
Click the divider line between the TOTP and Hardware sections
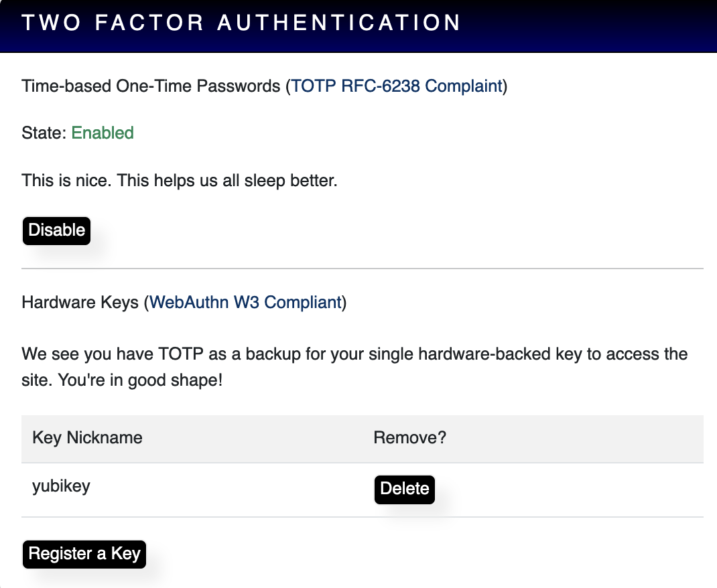point(362,269)
